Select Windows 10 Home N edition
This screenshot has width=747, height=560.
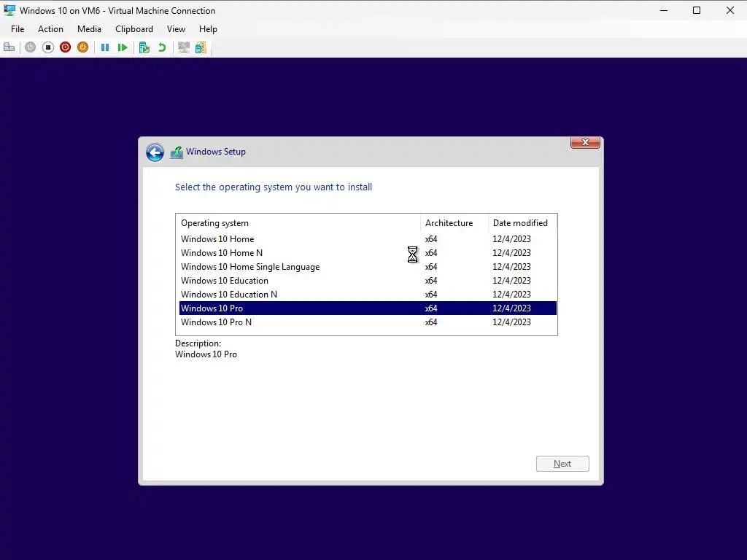(368, 253)
